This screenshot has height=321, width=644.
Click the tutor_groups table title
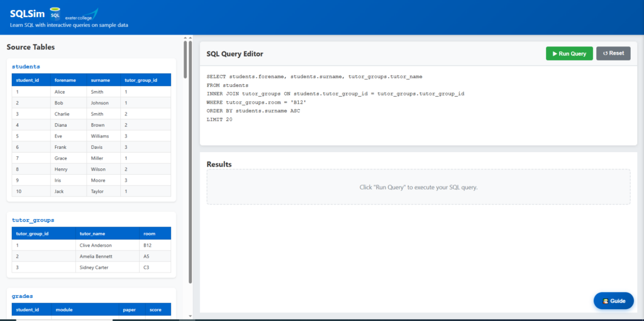(33, 220)
